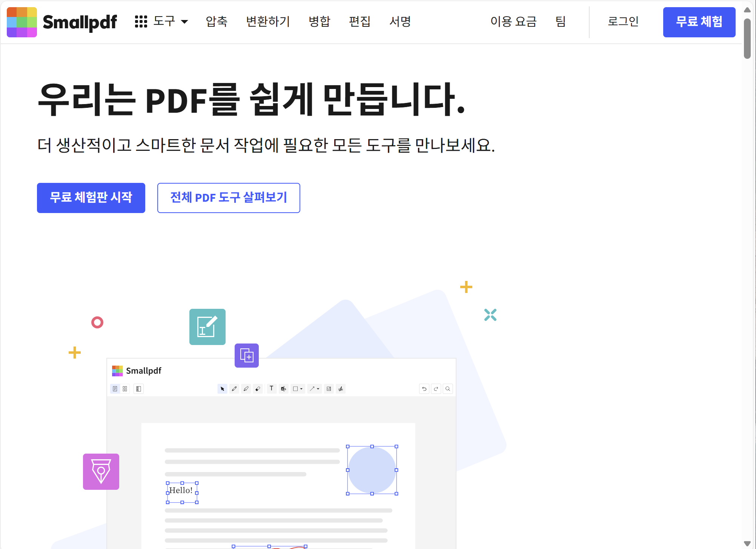Viewport: 756px width, 549px height.
Task: Open the 도구 grid icon menu
Action: [141, 21]
